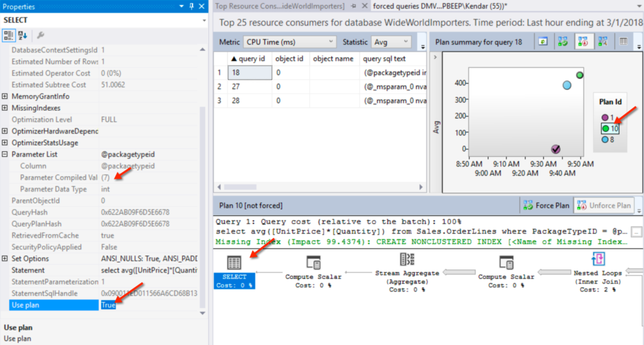Click the Property Pages wrench icon

(41, 35)
